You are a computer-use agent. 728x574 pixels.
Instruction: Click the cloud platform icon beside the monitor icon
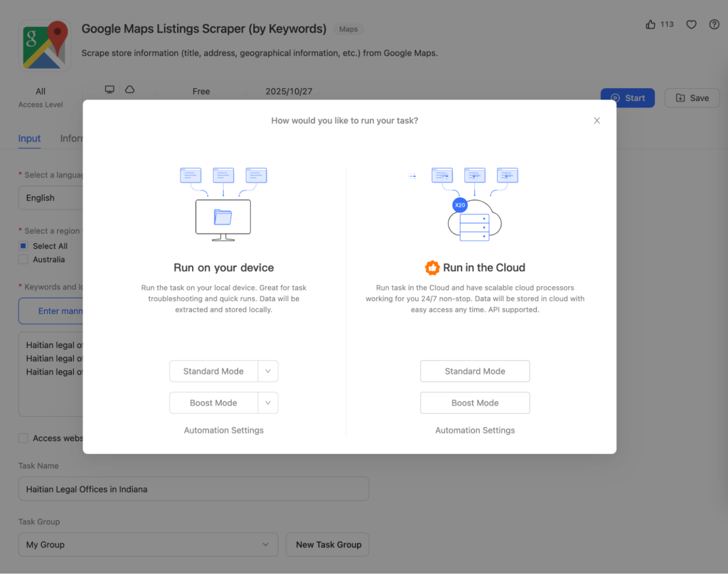129,90
